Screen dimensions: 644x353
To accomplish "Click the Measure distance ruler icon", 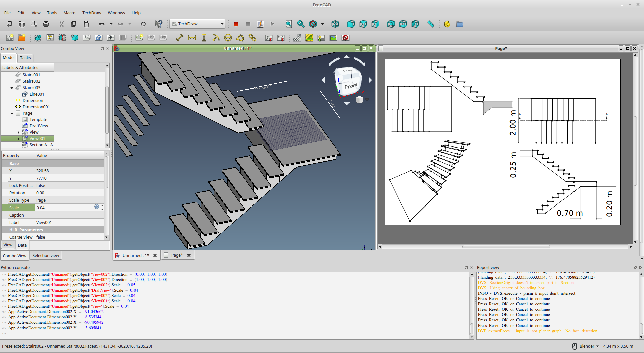I will click(430, 24).
